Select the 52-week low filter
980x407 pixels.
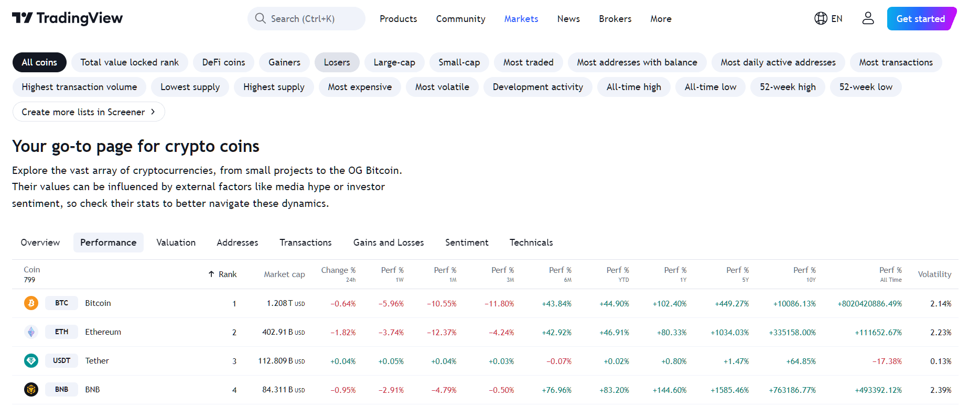click(x=866, y=87)
